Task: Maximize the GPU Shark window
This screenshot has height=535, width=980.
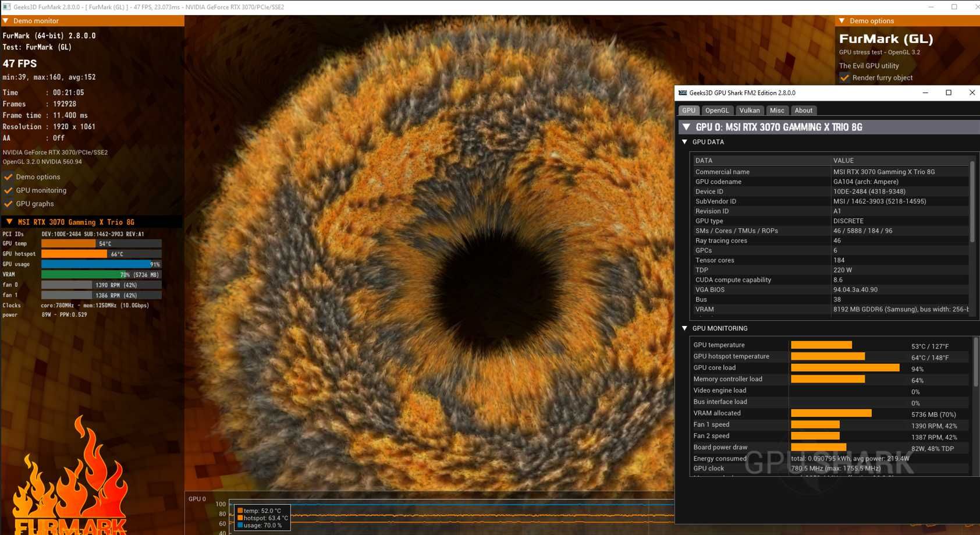Action: click(x=949, y=93)
